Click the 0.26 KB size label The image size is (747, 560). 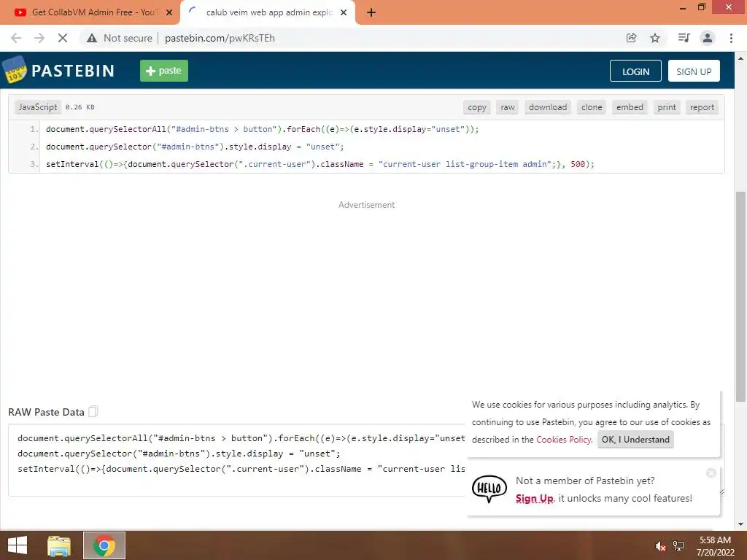pos(80,107)
